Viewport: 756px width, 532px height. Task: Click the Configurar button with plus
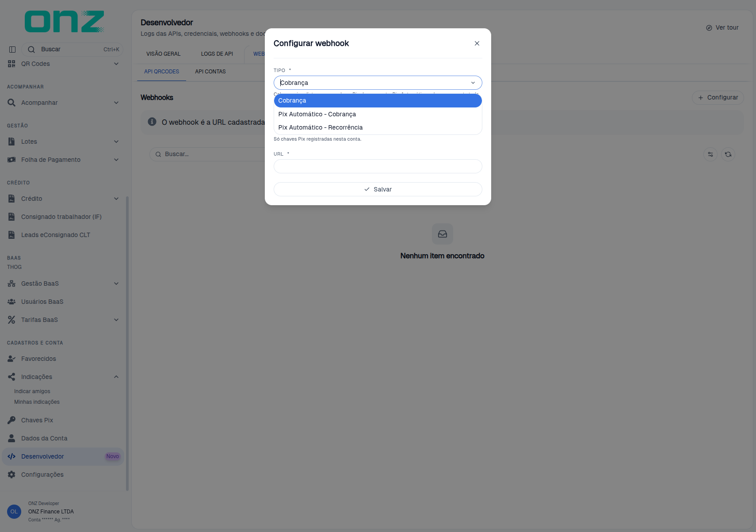point(718,98)
